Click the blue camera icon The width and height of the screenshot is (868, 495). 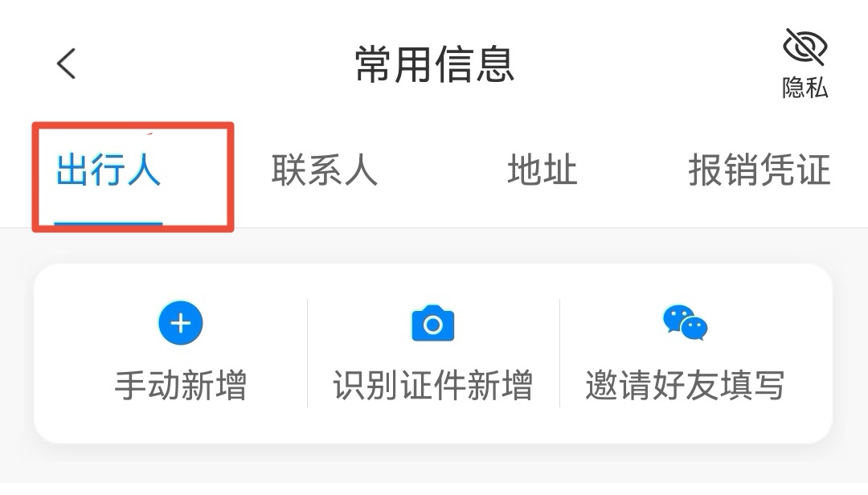click(x=433, y=323)
